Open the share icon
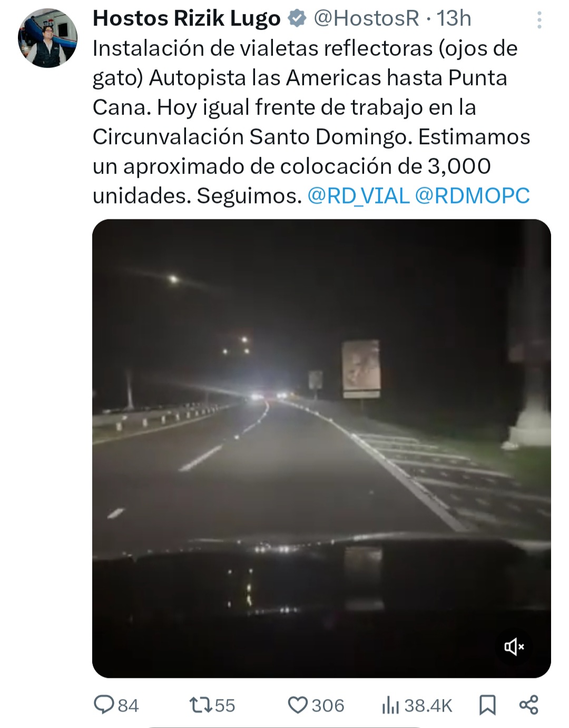The height and width of the screenshot is (728, 569). (x=529, y=705)
